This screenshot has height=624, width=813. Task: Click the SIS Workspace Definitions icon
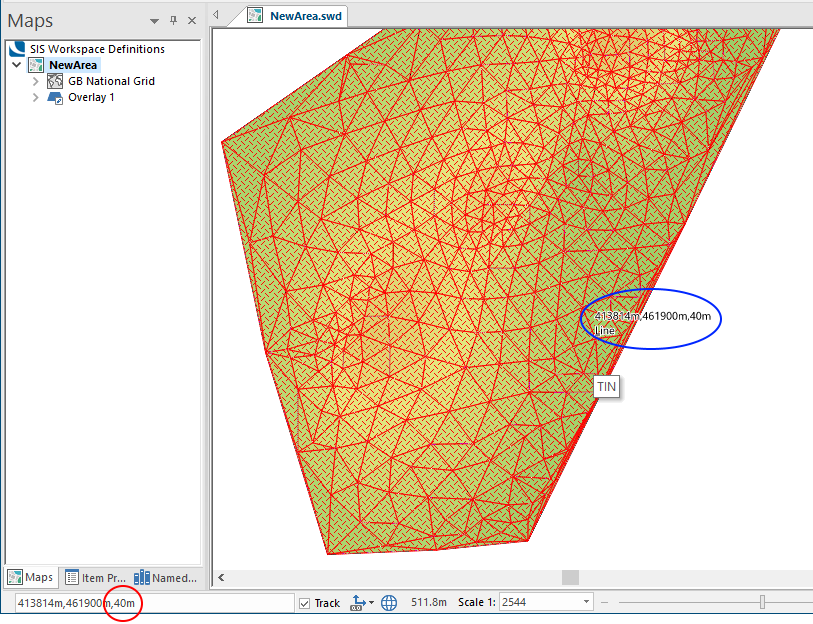tap(17, 49)
